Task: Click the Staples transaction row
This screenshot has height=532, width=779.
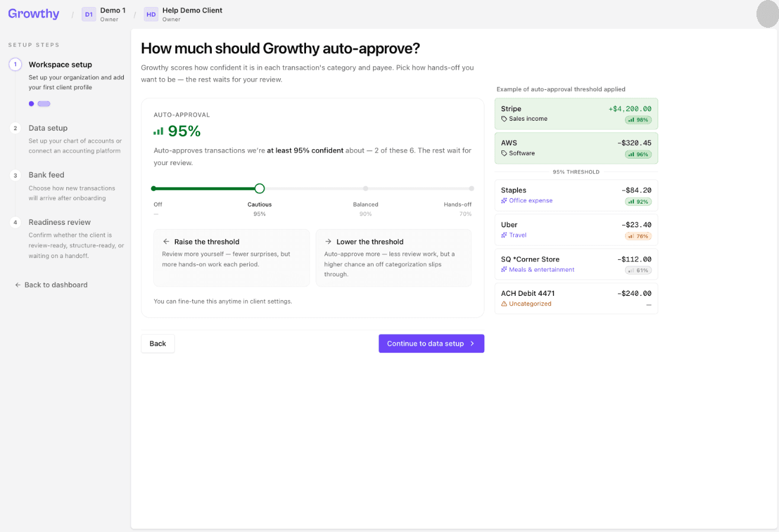Action: 576,195
